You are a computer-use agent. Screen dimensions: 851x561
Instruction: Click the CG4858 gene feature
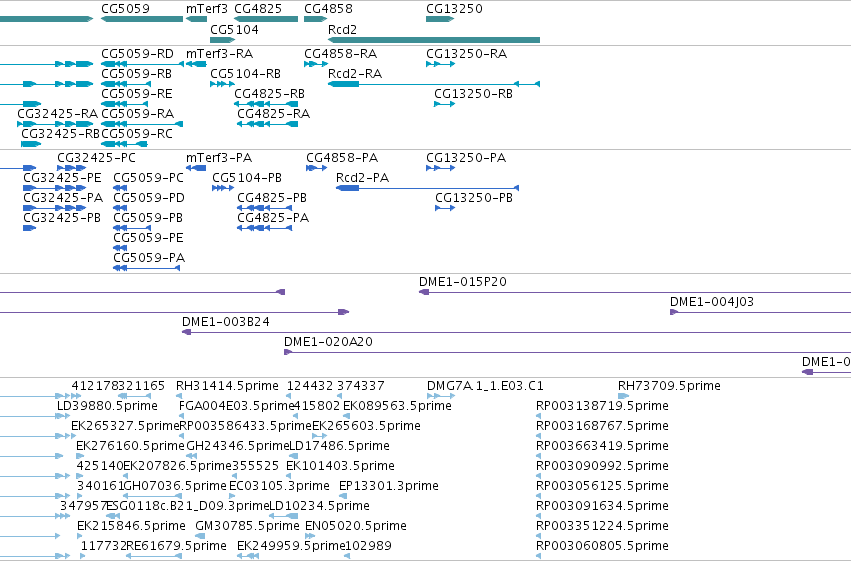coord(315,19)
